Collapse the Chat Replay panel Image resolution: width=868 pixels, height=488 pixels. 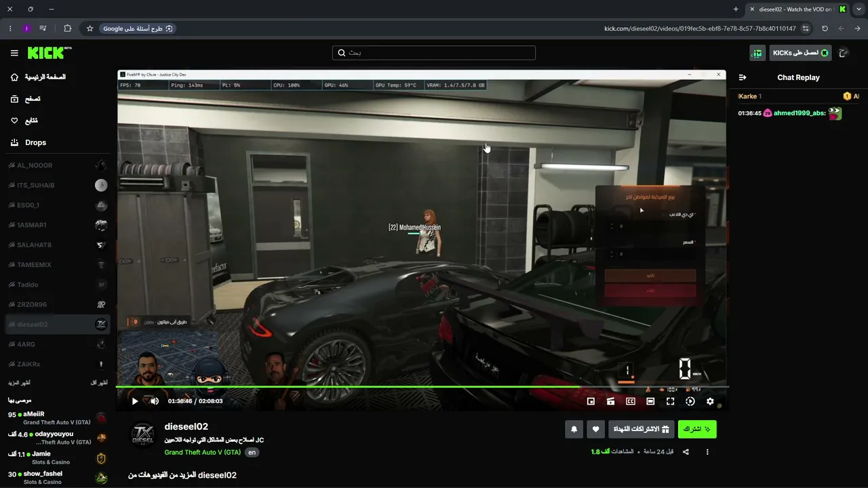tap(743, 77)
